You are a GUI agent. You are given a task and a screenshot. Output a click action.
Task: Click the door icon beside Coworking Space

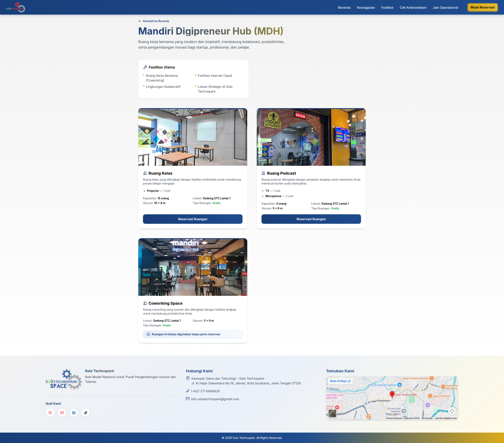pos(145,303)
